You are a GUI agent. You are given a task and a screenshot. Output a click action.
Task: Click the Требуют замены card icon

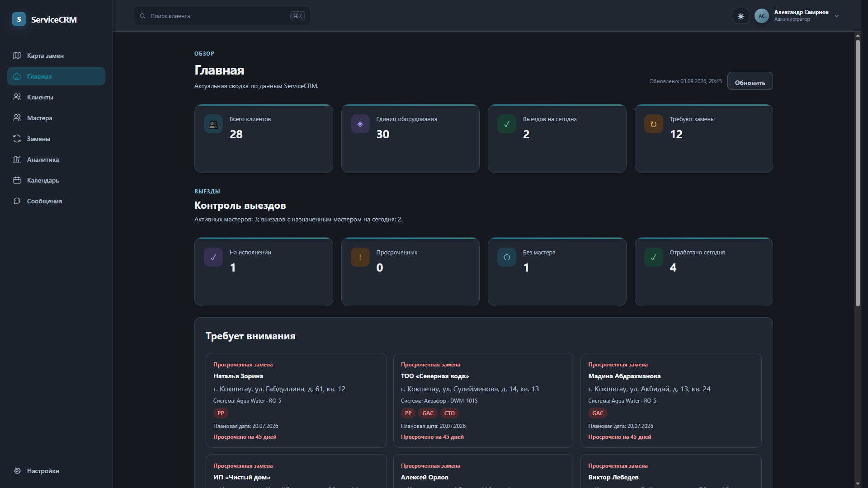[654, 124]
